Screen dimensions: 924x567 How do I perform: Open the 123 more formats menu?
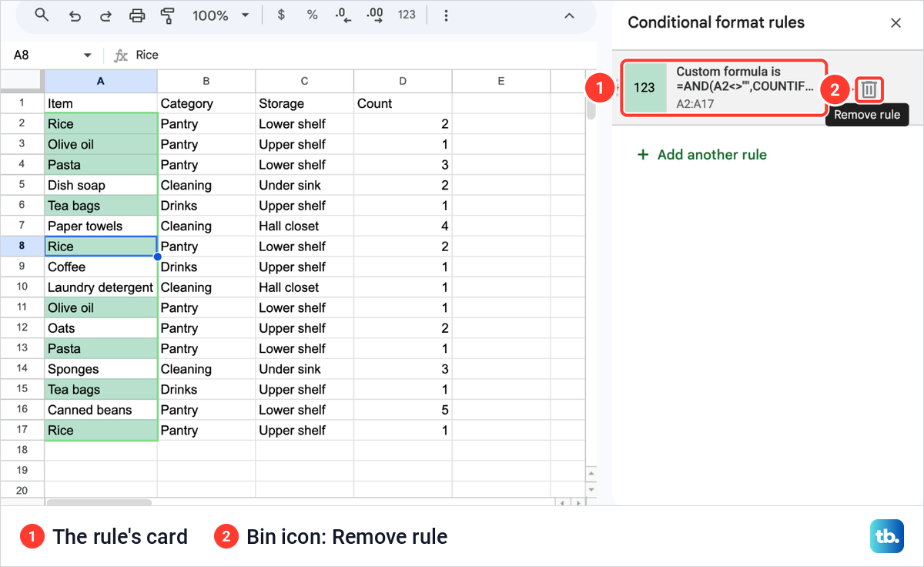tap(407, 15)
